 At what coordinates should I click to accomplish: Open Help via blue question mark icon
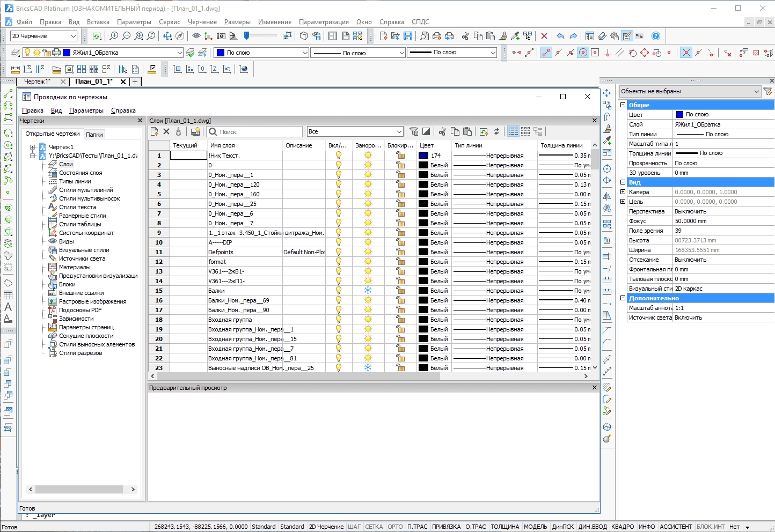656,36
